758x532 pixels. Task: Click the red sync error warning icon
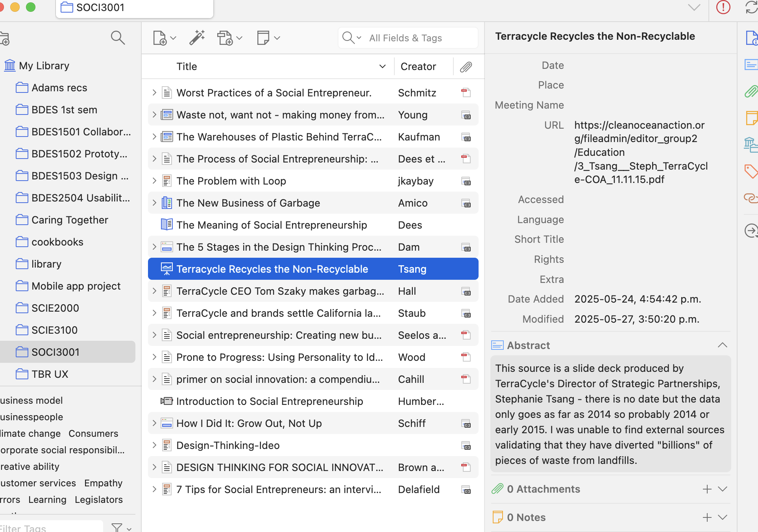coord(723,7)
